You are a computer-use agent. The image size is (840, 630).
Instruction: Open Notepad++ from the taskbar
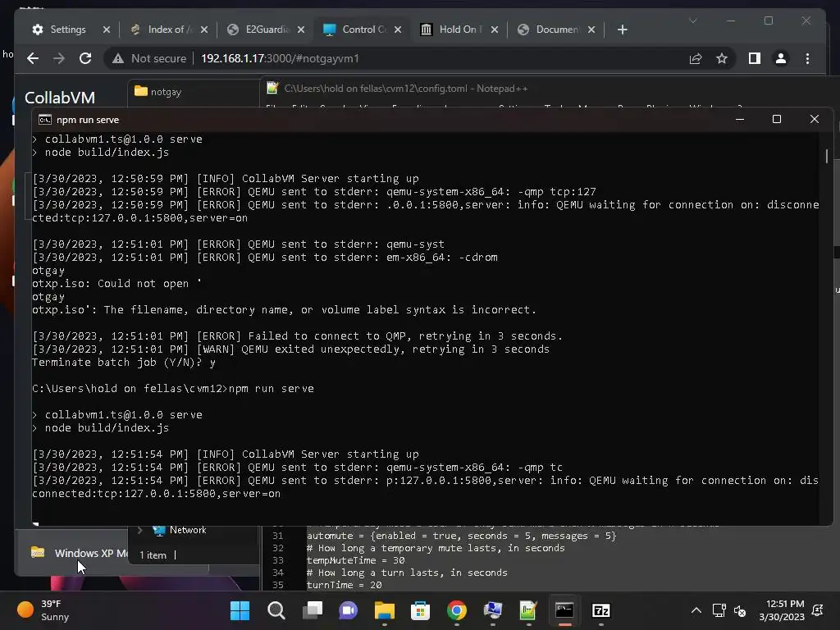click(x=528, y=610)
